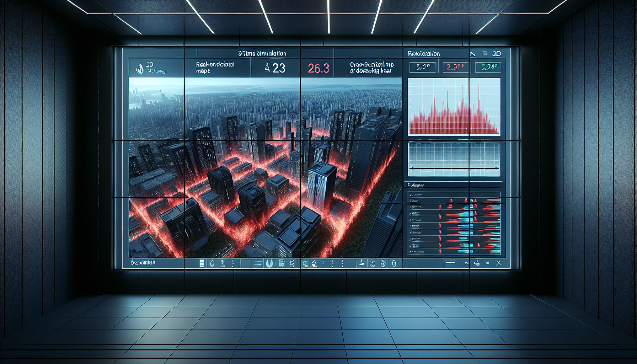Toggle the small rectangle icon left of 3D

[x=485, y=53]
